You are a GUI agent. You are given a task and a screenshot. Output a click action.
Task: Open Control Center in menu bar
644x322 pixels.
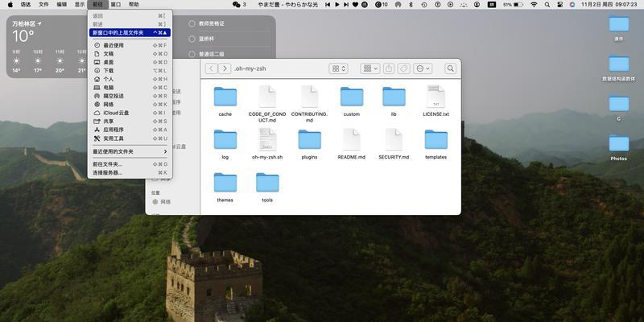coord(559,5)
